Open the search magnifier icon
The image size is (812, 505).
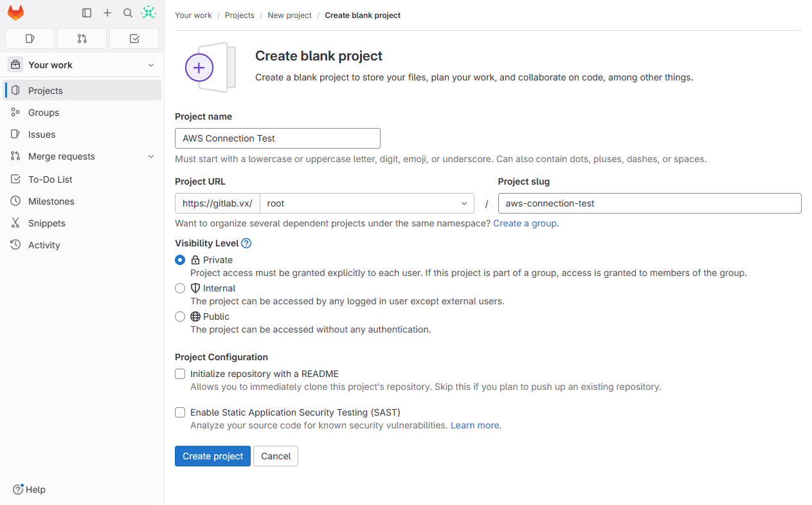point(128,12)
